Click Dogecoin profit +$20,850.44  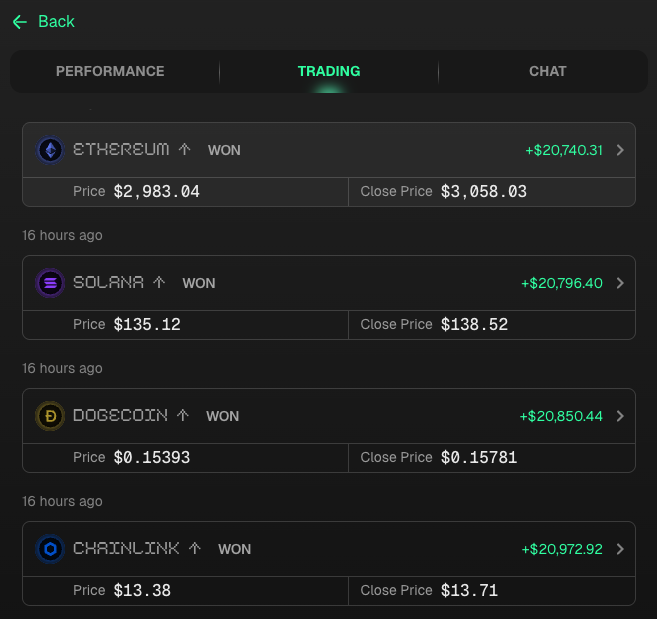561,416
